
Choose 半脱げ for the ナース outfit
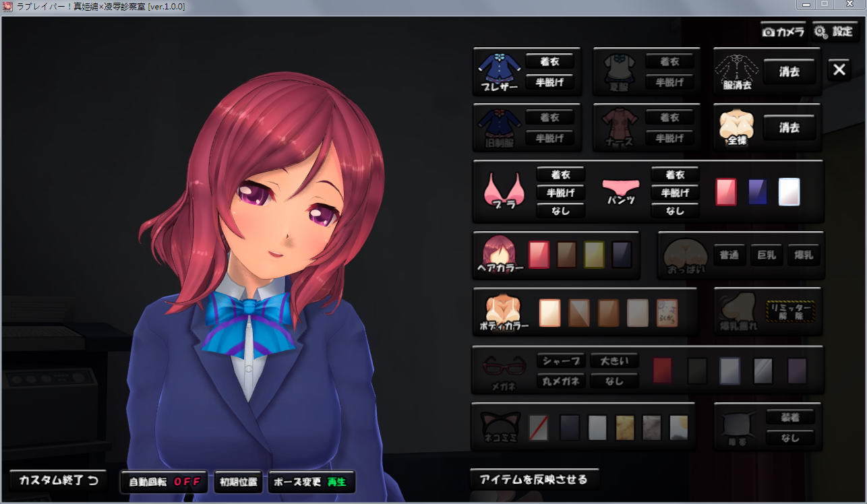(x=669, y=138)
